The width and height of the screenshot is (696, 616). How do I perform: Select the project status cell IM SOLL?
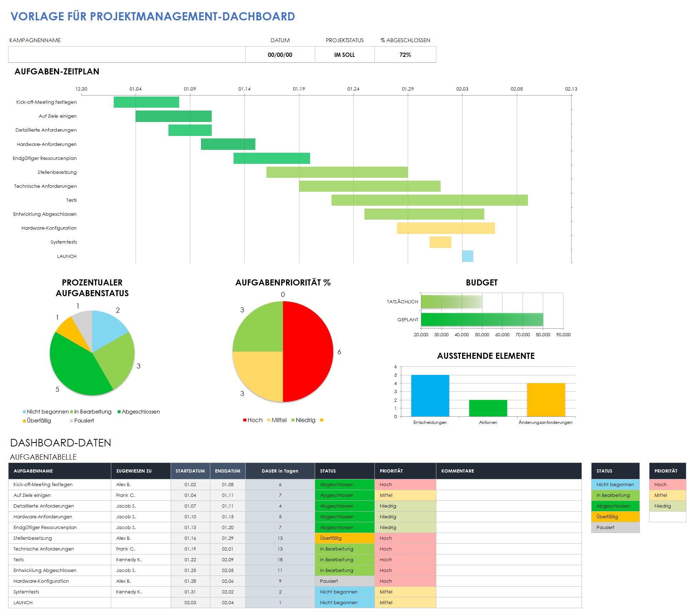tap(344, 55)
